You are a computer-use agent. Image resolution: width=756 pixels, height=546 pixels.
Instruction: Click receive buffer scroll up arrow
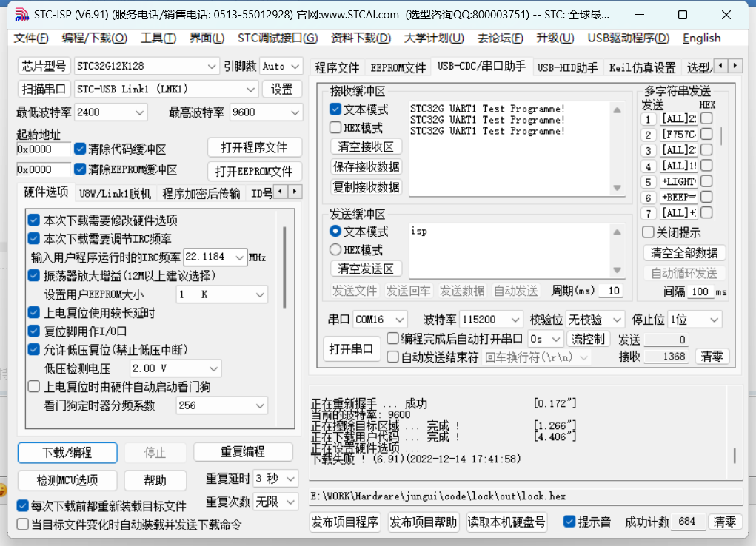click(616, 109)
